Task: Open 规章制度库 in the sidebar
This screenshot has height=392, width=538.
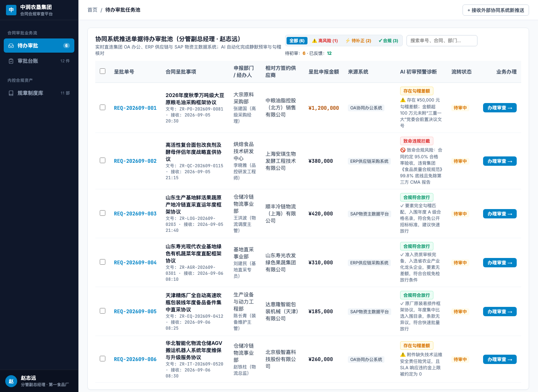Action: (x=39, y=93)
